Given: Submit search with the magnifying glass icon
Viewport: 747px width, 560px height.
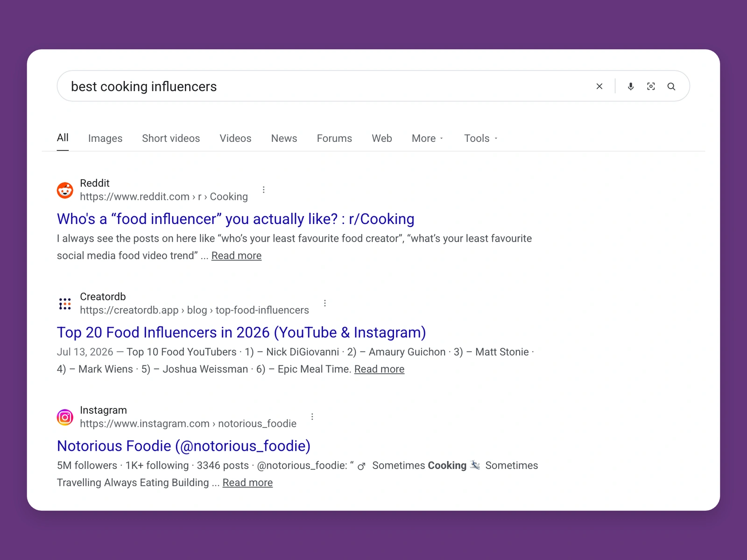Looking at the screenshot, I should pyautogui.click(x=671, y=86).
